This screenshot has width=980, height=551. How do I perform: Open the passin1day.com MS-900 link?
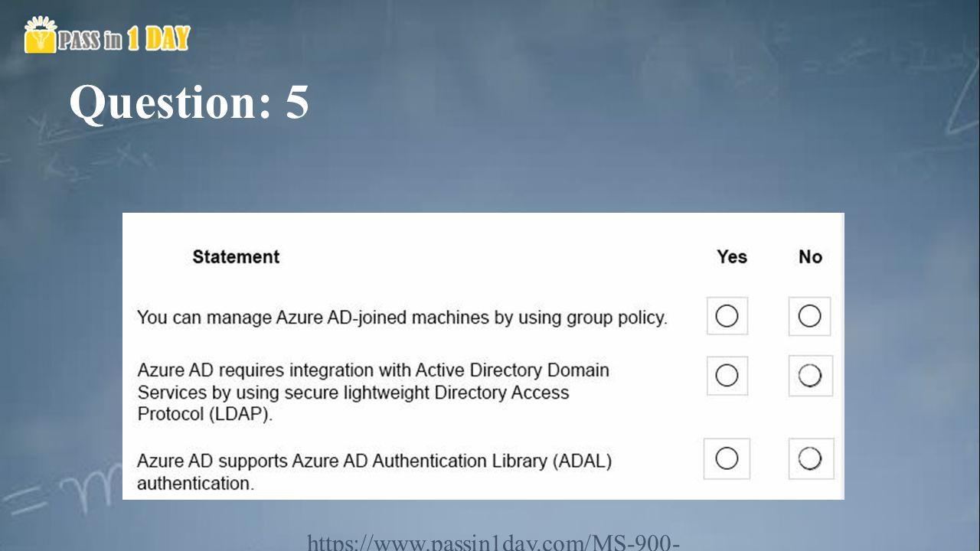pyautogui.click(x=494, y=543)
